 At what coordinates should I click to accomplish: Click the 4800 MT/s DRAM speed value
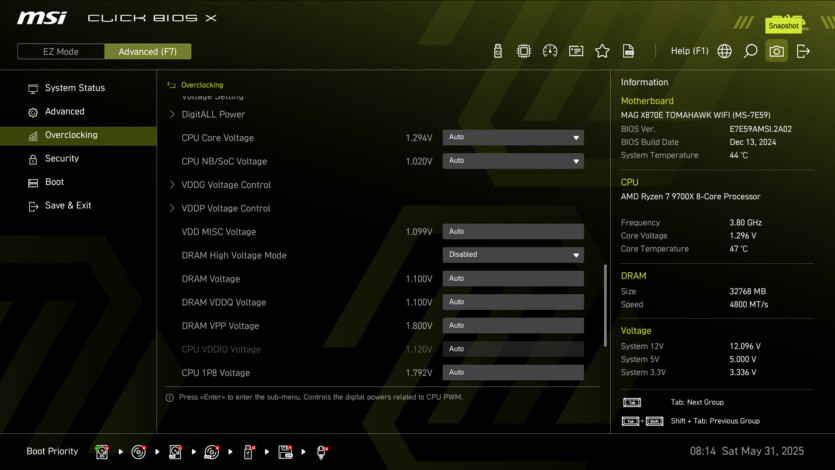coord(748,304)
